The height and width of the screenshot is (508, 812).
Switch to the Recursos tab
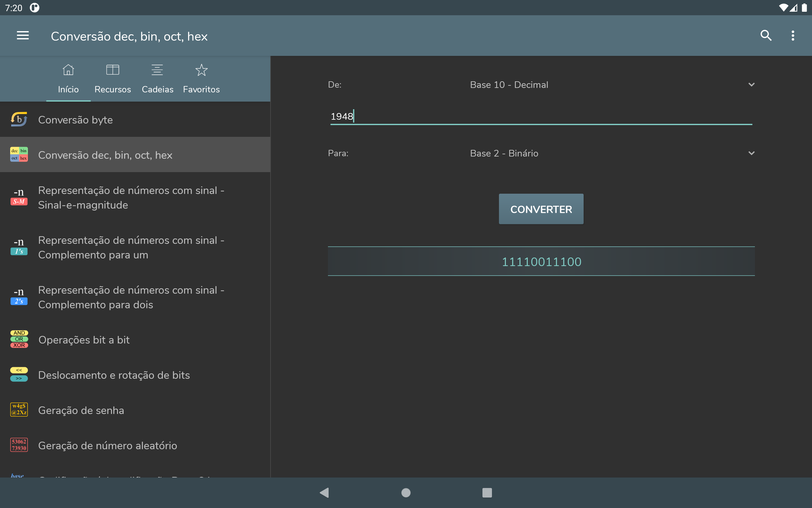[113, 79]
